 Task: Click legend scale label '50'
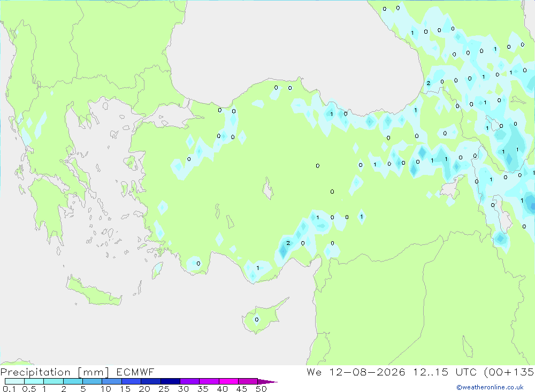261,389
